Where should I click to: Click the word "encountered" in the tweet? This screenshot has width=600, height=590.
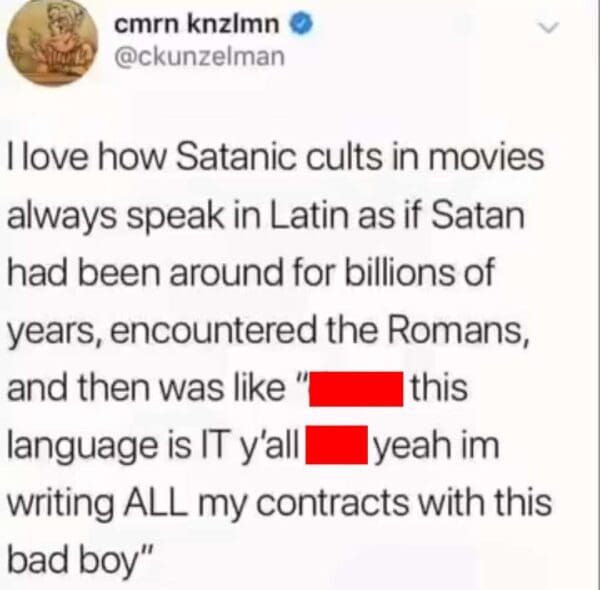(214, 330)
